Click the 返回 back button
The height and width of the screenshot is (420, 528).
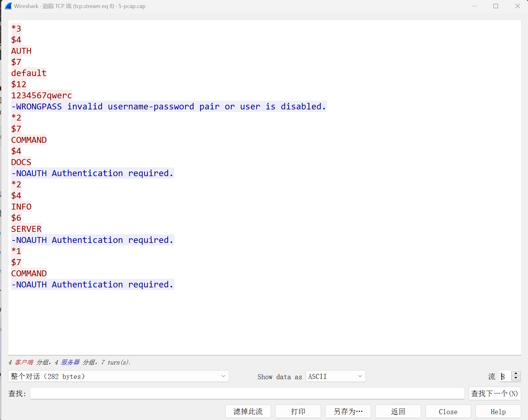pyautogui.click(x=398, y=411)
